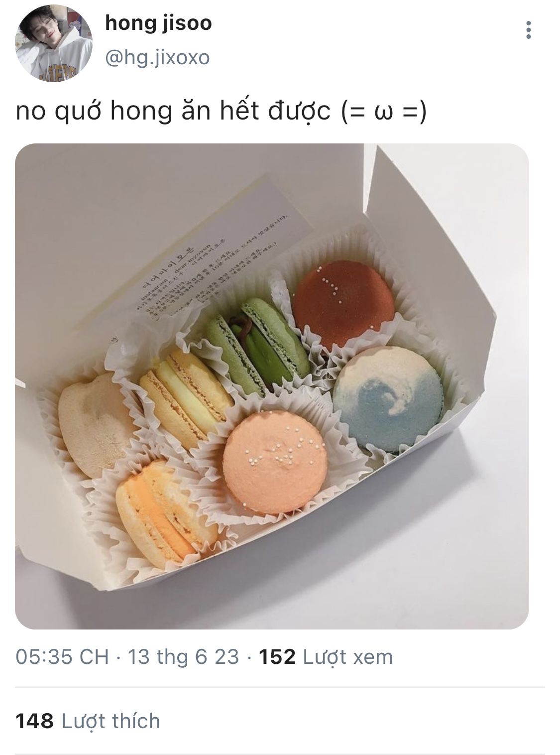Tap the blue swirl macaron in photo
560x755 pixels.
click(x=388, y=399)
